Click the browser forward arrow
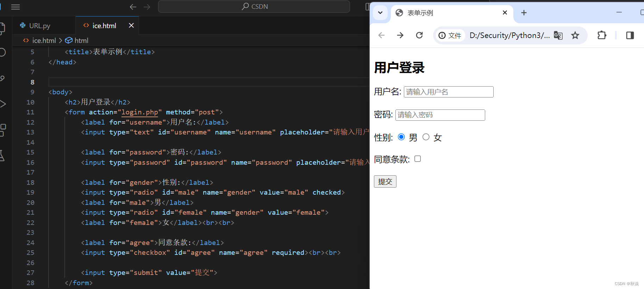 pos(400,35)
